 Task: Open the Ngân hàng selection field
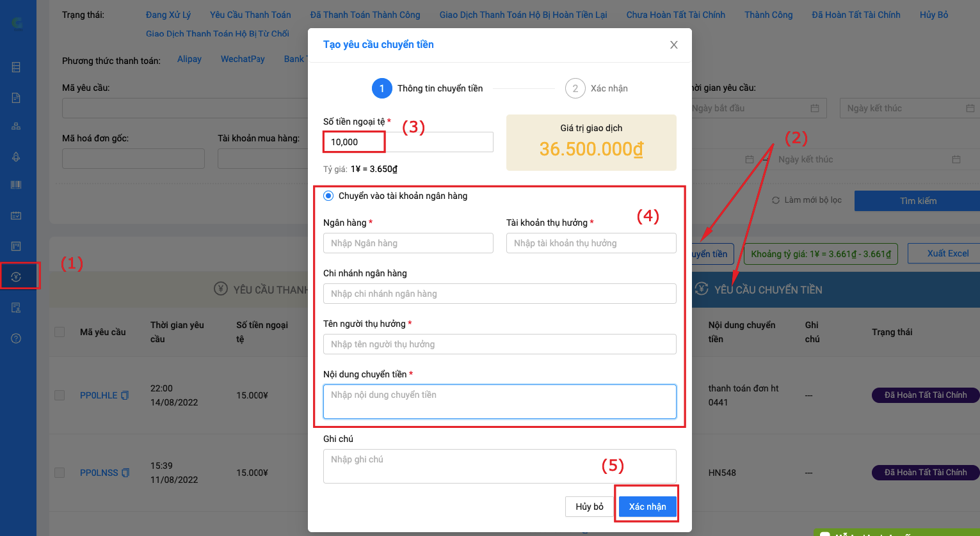click(408, 243)
